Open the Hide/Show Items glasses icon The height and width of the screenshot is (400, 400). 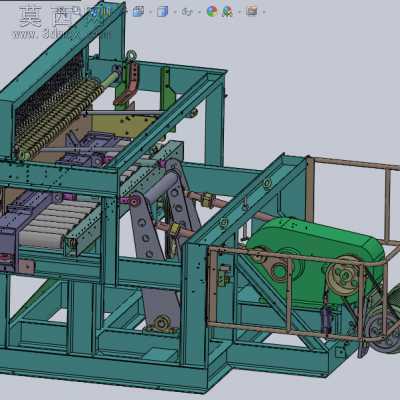187,12
